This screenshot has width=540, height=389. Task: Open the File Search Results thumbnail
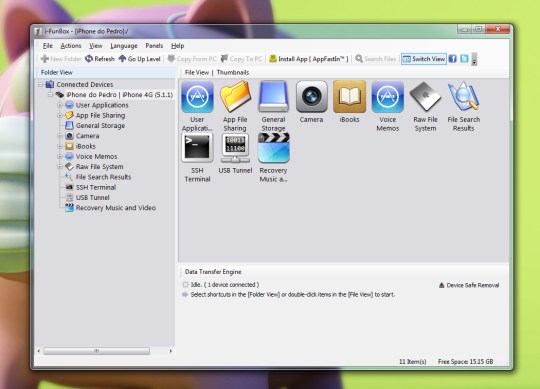coord(464,97)
